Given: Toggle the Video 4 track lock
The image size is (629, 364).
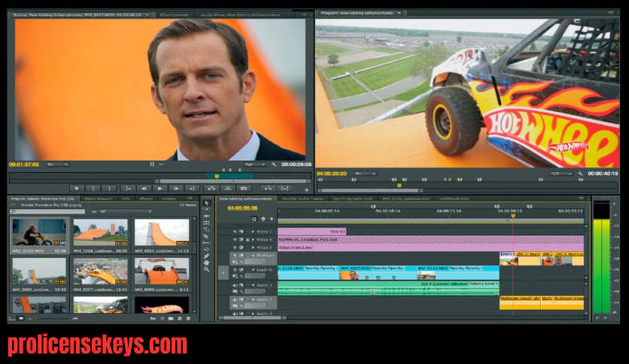Looking at the screenshot, I should [x=248, y=240].
